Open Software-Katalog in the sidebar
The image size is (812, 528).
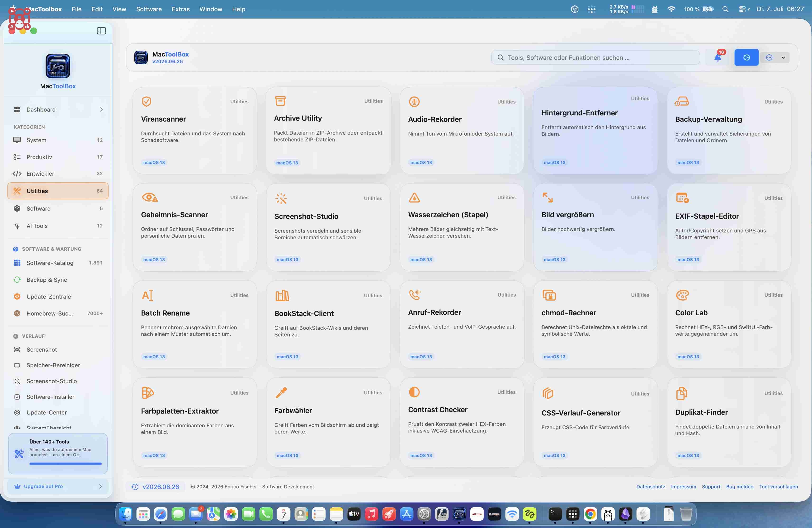58,263
